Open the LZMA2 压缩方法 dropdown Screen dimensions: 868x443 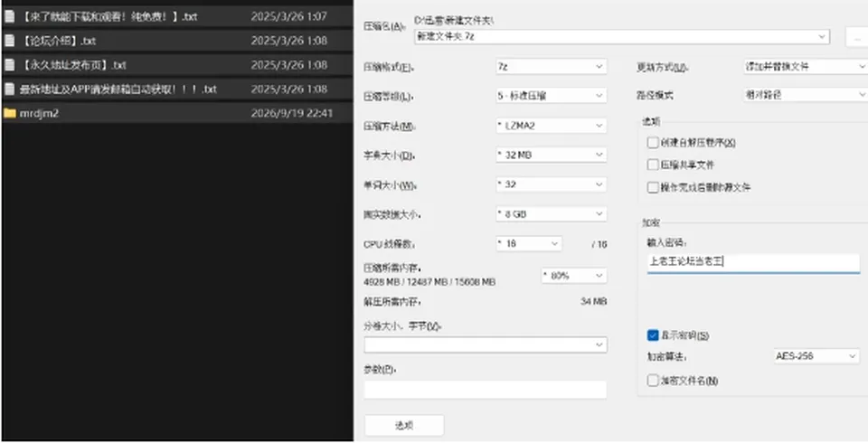click(551, 126)
